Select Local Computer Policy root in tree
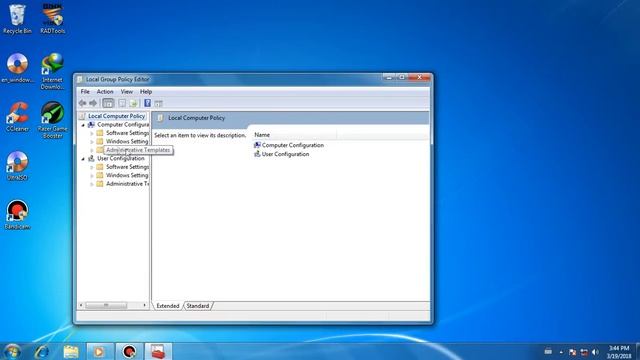 (x=116, y=116)
